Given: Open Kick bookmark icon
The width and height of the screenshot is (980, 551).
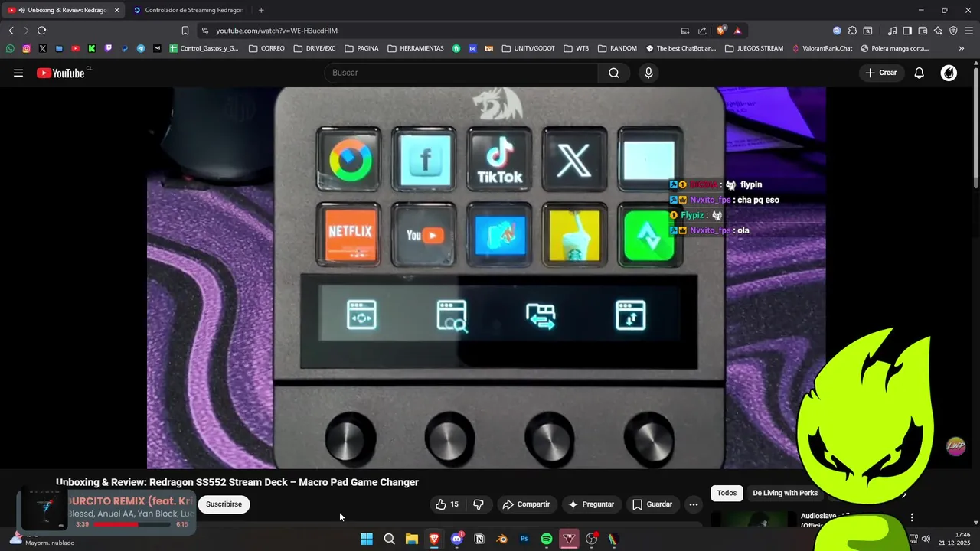Looking at the screenshot, I should [92, 48].
